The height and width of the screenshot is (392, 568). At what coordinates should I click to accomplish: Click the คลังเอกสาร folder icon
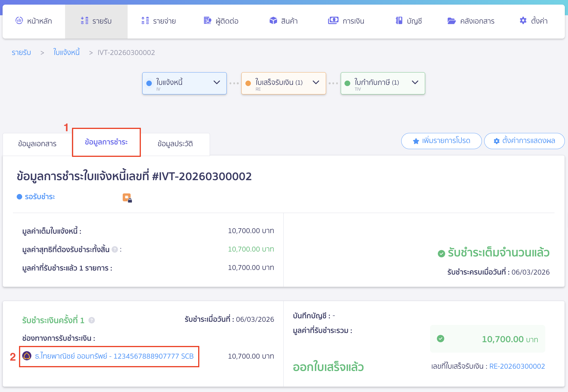451,21
